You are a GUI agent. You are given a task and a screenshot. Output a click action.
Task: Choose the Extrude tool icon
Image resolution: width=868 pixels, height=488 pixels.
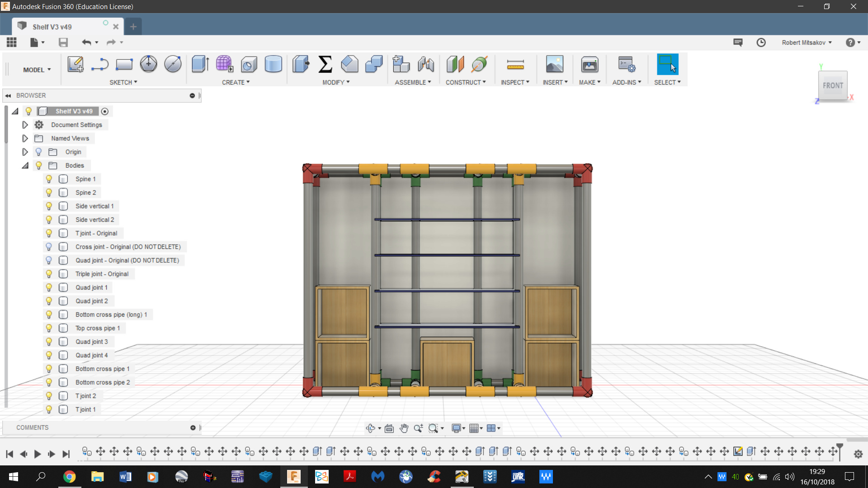[x=200, y=64]
